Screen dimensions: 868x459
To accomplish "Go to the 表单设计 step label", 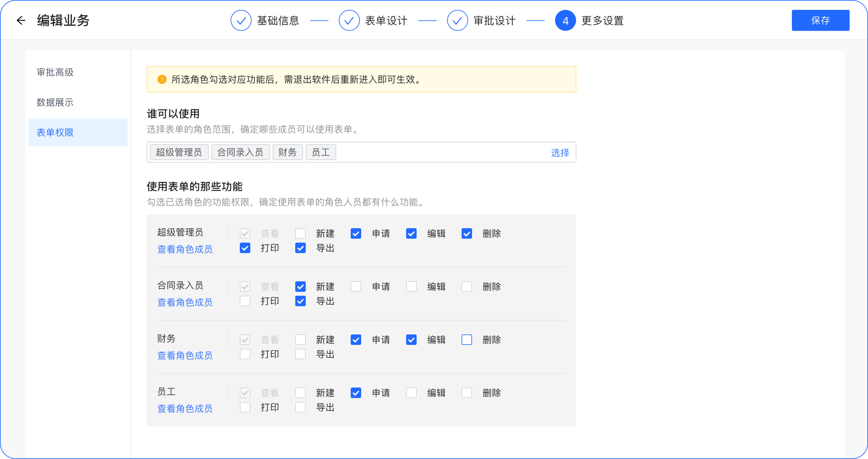I will coord(386,20).
